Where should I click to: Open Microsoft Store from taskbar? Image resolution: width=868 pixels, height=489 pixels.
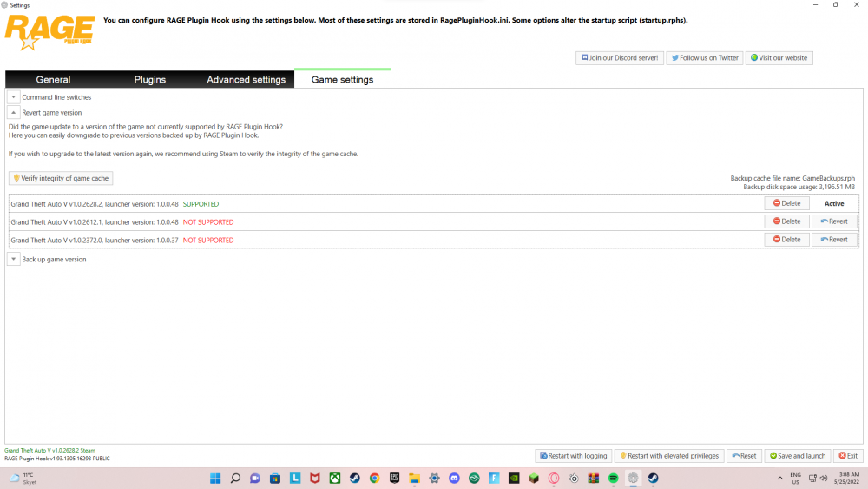click(275, 479)
